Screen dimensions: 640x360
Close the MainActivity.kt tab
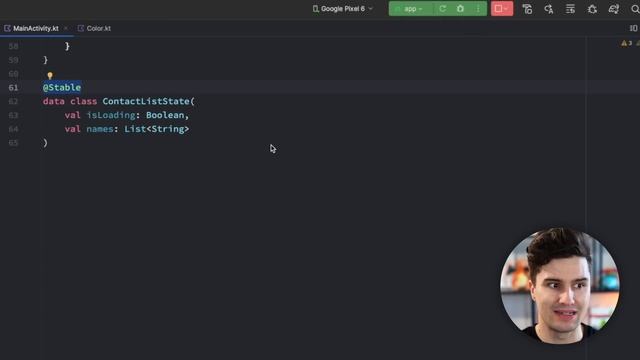66,28
